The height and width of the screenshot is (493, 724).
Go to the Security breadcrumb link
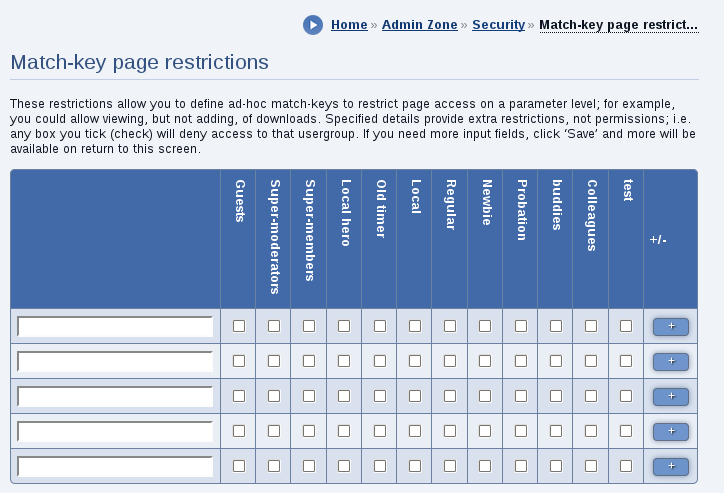499,25
